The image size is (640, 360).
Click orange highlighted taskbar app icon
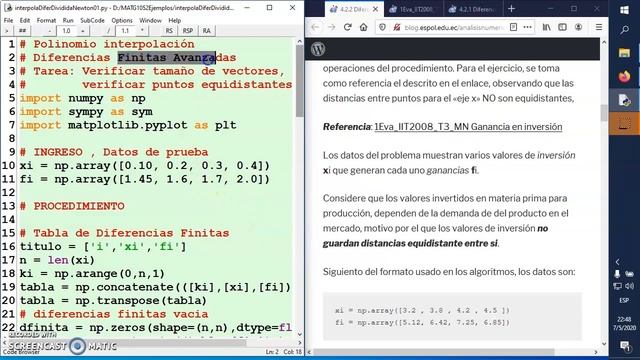pyautogui.click(x=624, y=123)
